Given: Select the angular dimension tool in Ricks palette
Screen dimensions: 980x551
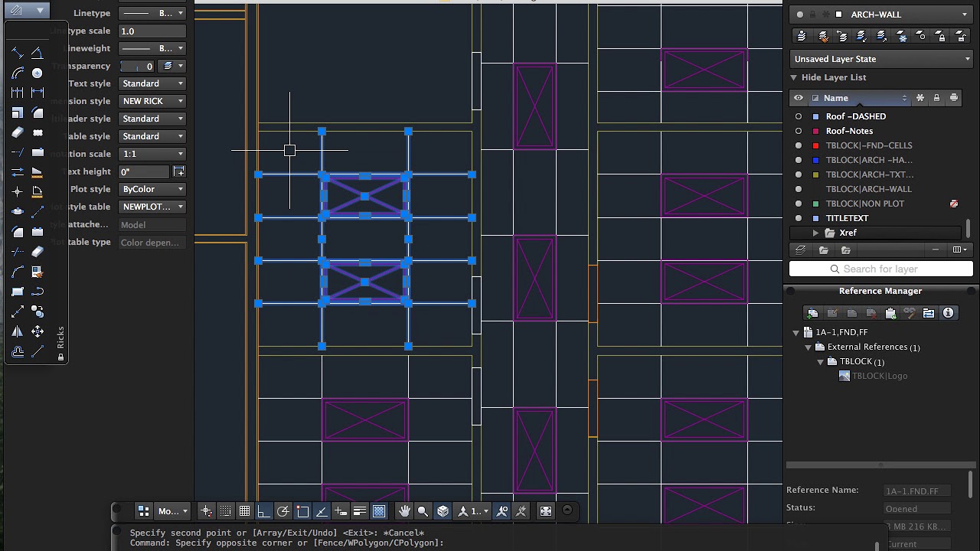Looking at the screenshot, I should 38,53.
